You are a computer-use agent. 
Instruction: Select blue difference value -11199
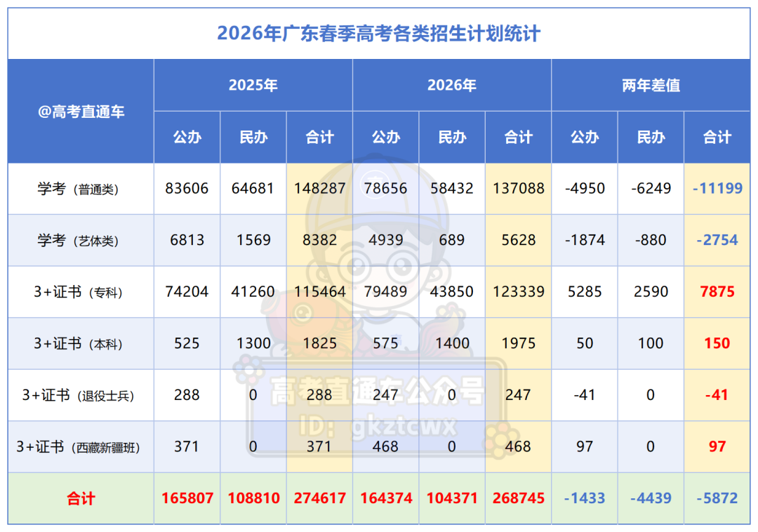[x=717, y=189]
